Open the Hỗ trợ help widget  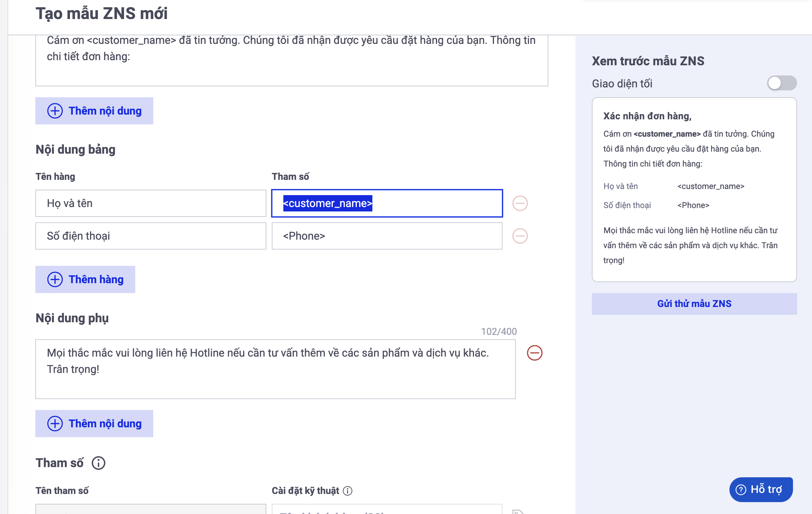761,490
